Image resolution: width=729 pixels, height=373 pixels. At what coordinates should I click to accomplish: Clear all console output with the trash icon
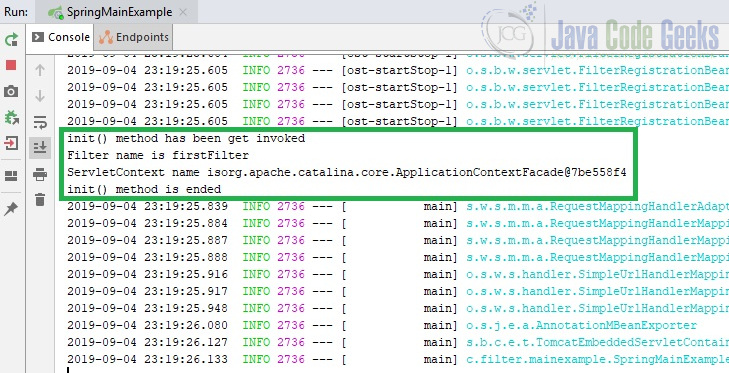coord(40,200)
